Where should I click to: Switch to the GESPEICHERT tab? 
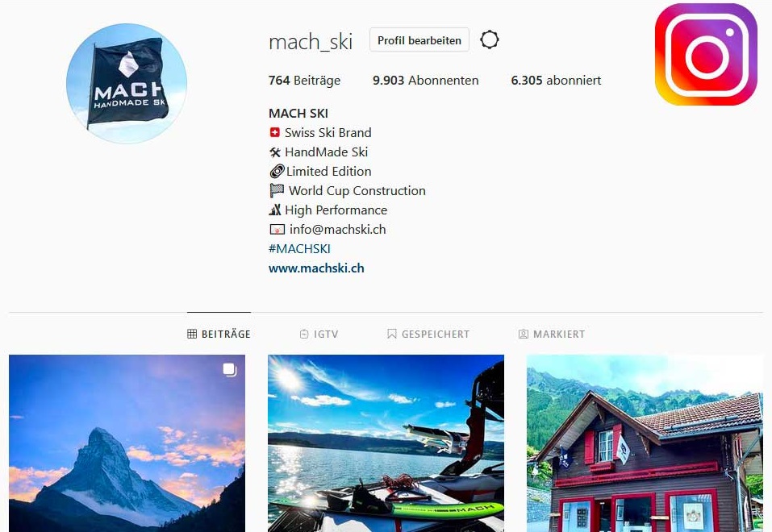[x=428, y=335]
